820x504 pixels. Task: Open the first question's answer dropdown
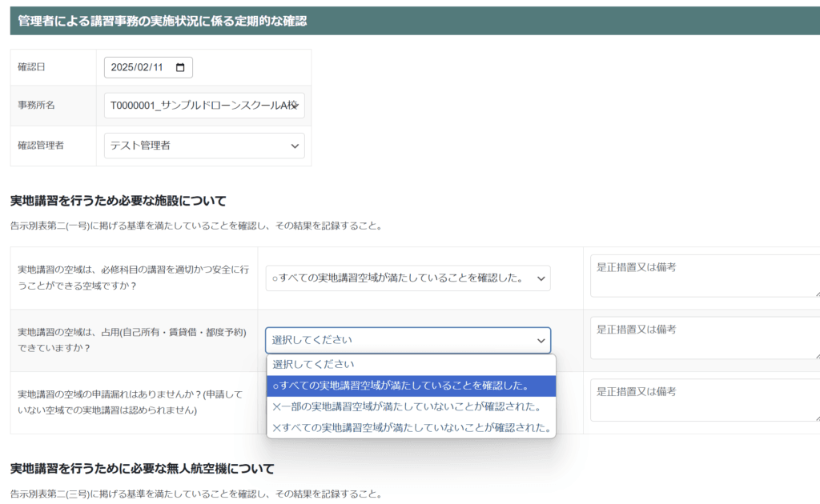[x=408, y=278]
